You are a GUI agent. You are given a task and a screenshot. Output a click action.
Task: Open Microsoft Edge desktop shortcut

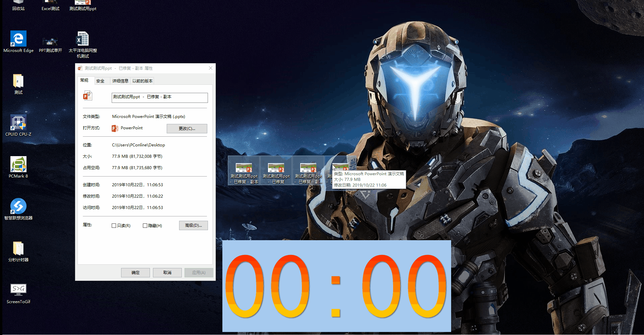point(18,42)
